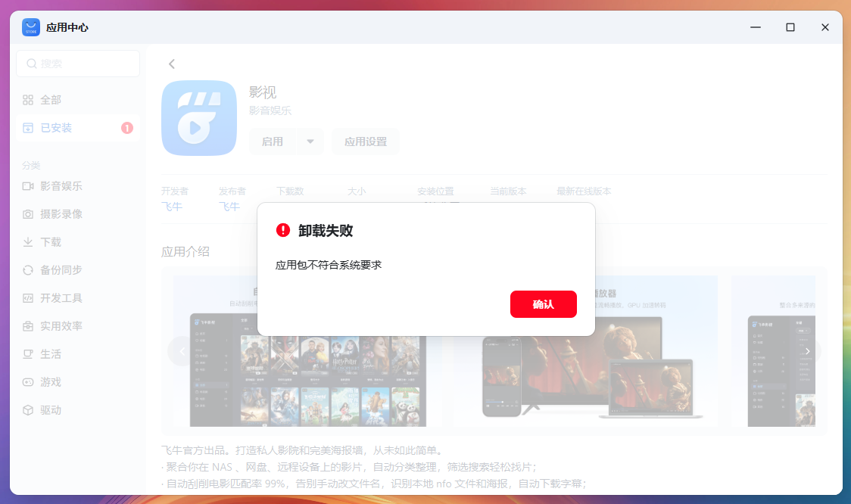Screen dimensions: 851x504
Task: Click the 已安装 download box icon
Action: 28,128
